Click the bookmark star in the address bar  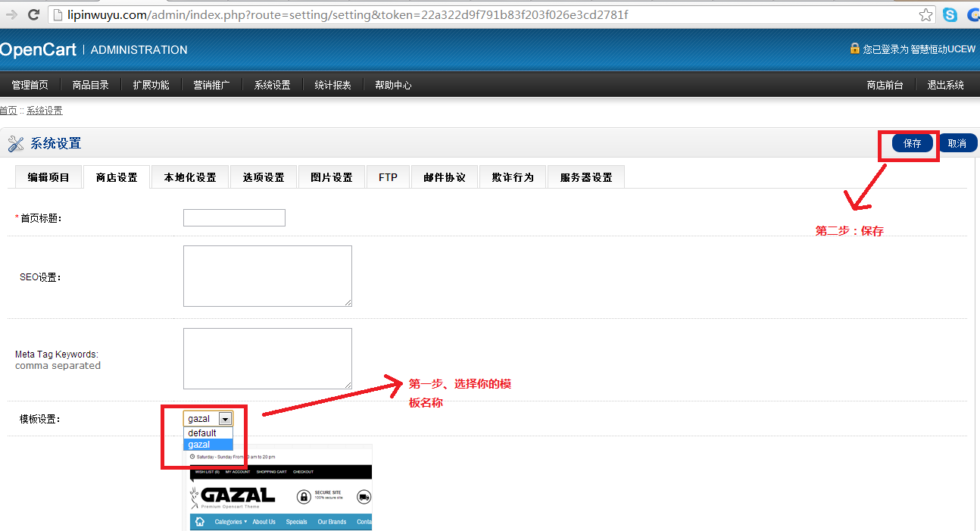pos(926,14)
